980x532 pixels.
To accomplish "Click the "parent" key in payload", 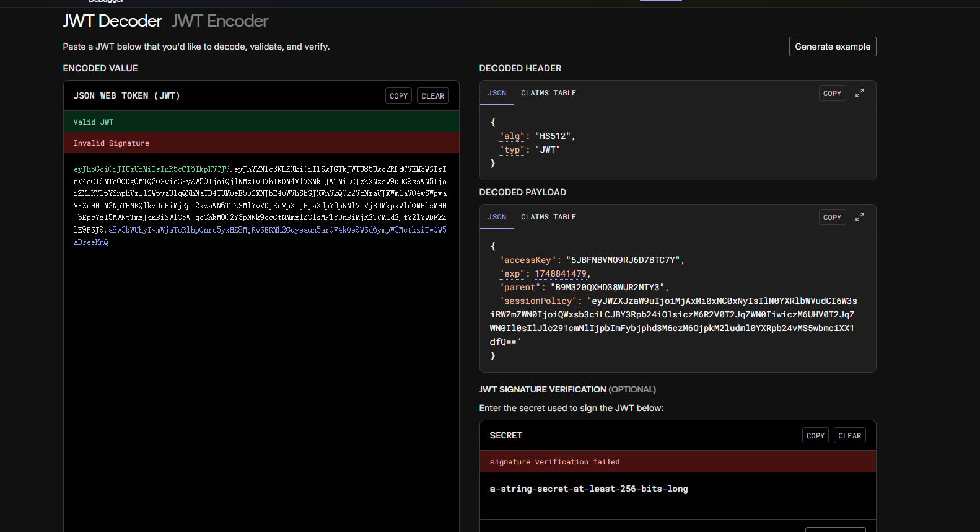I will 520,288.
